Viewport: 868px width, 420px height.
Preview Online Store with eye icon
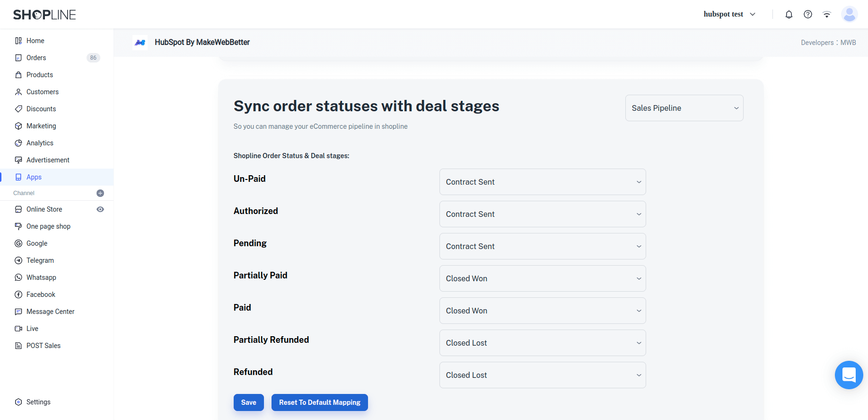100,209
